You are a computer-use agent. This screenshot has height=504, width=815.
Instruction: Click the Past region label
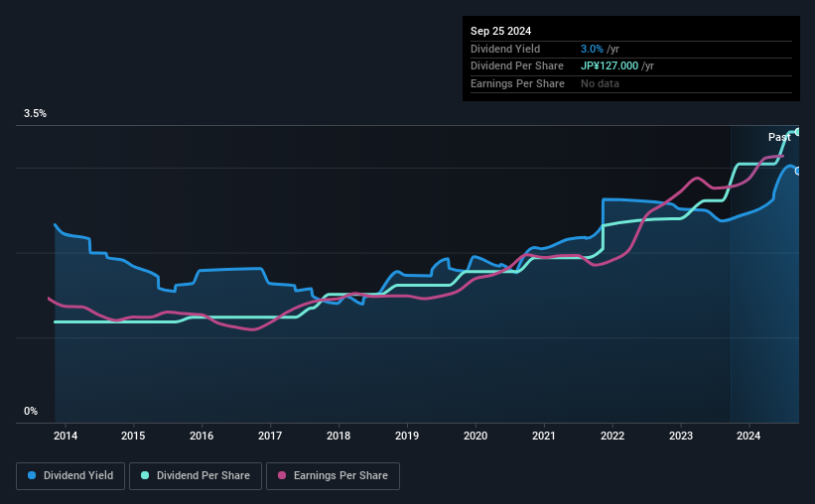coord(779,137)
